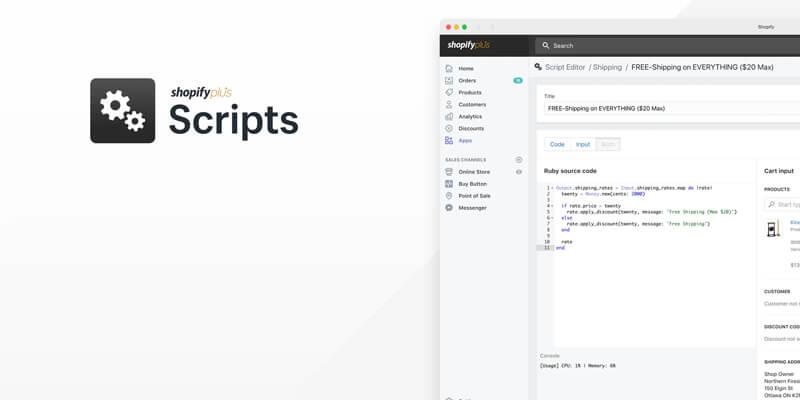Fold the if block at line 4
The width and height of the screenshot is (800, 400).
(552, 206)
